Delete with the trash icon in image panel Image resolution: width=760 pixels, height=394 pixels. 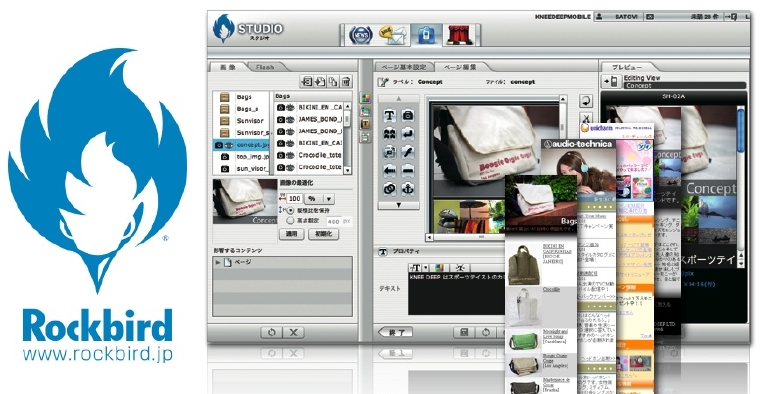click(346, 81)
